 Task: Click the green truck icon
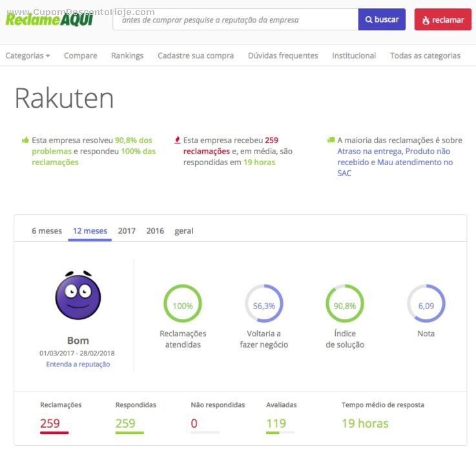331,140
